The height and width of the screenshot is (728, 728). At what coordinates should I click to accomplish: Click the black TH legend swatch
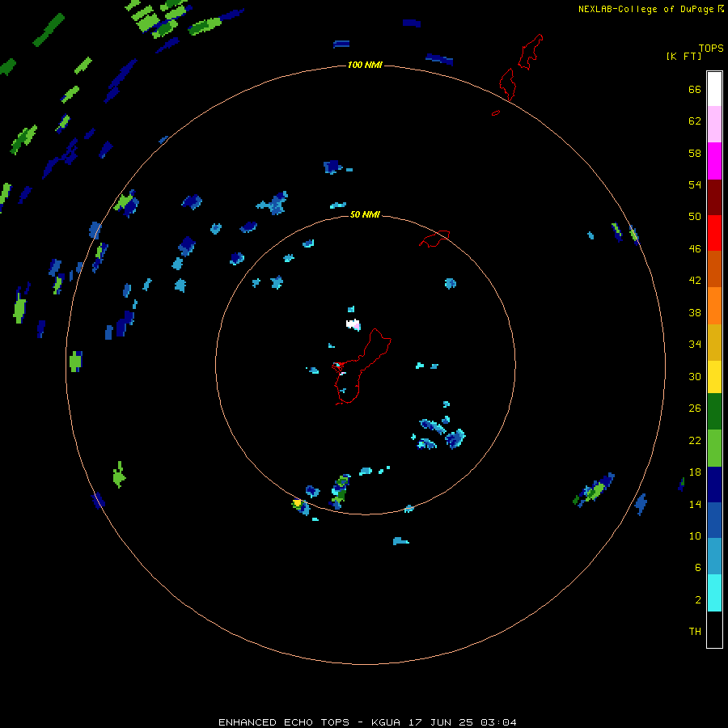click(714, 629)
